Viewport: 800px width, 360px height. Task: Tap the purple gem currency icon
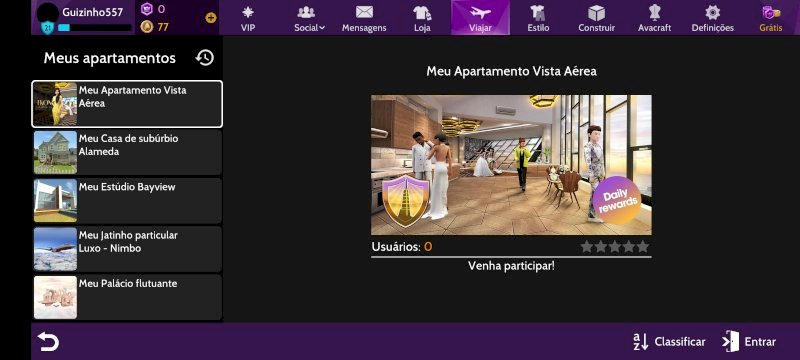146,9
